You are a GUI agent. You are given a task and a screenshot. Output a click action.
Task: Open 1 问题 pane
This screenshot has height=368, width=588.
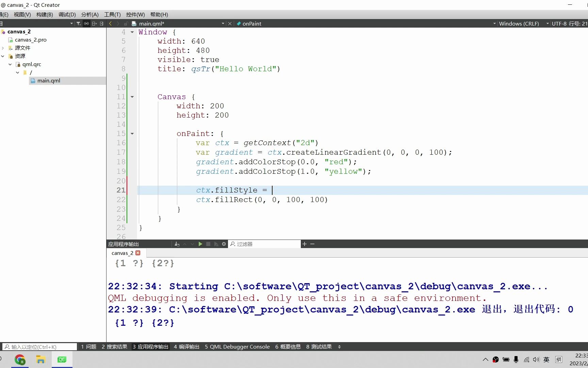pyautogui.click(x=88, y=347)
